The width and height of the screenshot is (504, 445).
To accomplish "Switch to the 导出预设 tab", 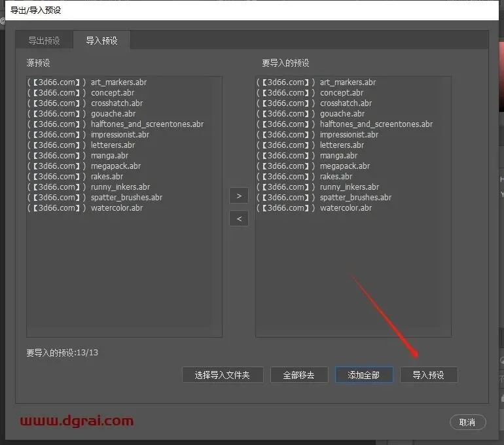I will 44,41.
